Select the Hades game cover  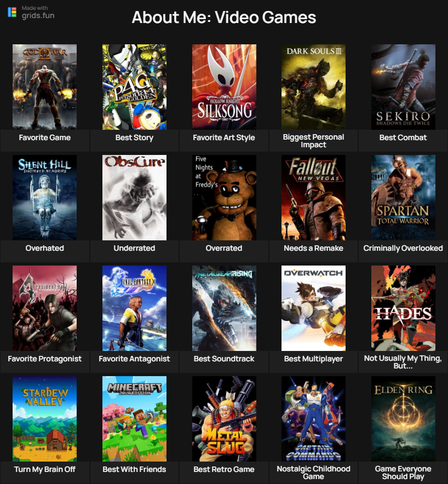coord(403,308)
